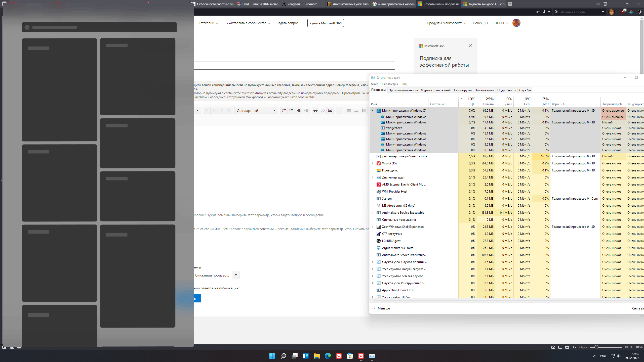Expand the Диспетчер задач process row
The width and height of the screenshot is (644, 362).
[373, 177]
